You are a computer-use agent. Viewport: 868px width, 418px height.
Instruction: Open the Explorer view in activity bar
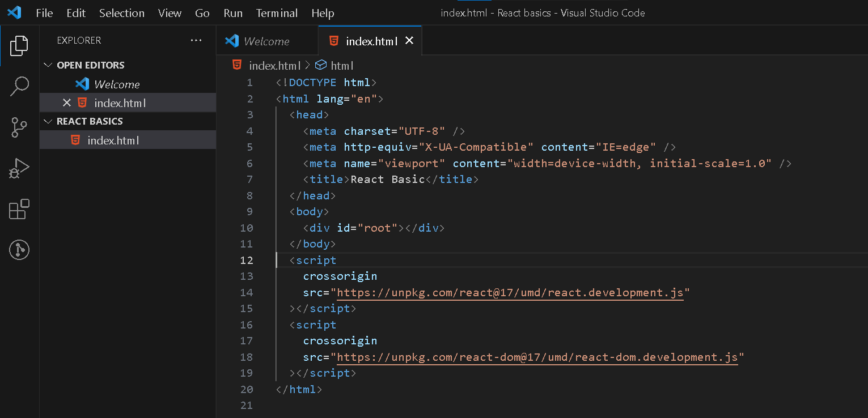19,46
